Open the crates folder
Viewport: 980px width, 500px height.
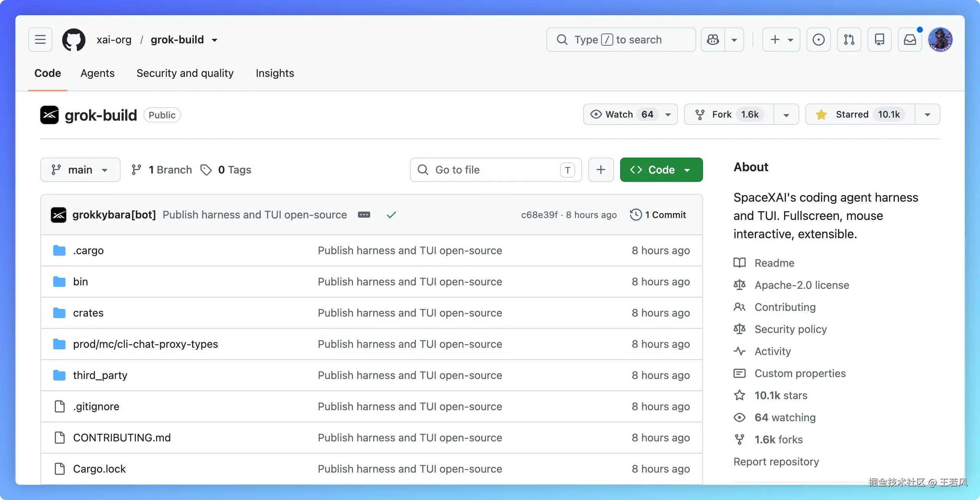88,313
